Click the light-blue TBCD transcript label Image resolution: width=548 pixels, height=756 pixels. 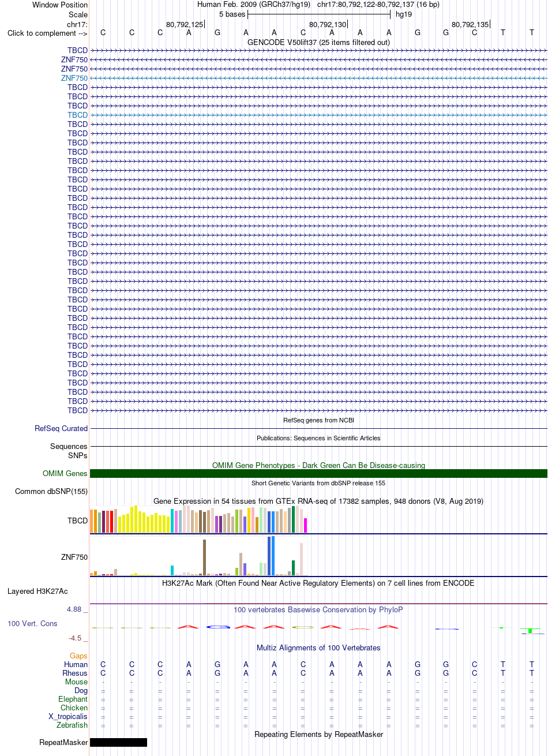[77, 115]
